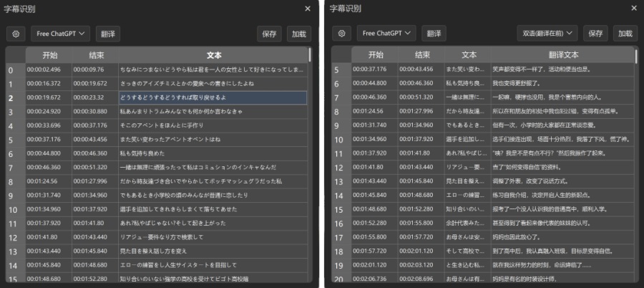This screenshot has width=644, height=288.
Task: Click 加载 button in right window
Action: [x=625, y=34]
